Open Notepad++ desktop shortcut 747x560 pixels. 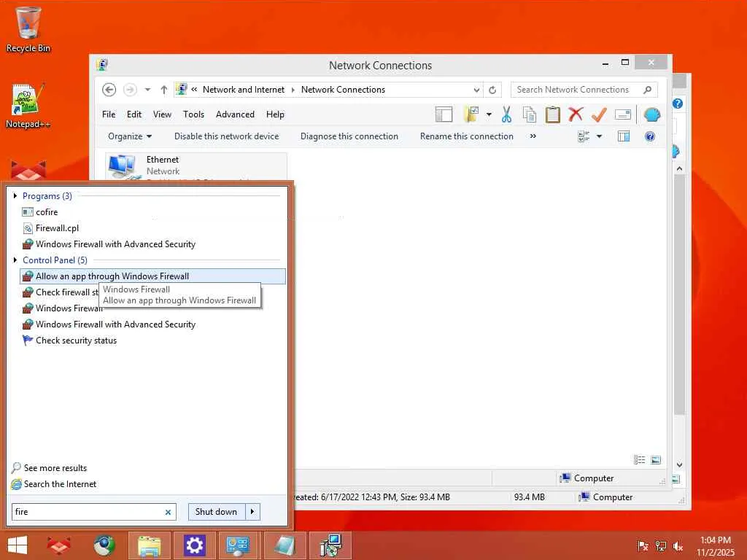tap(28, 106)
